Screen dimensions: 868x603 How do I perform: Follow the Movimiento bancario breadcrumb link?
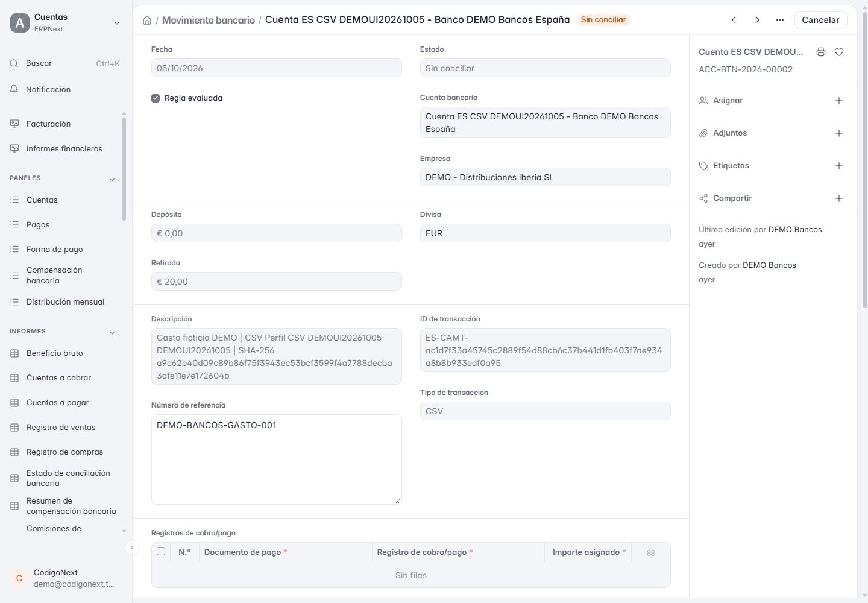209,21
